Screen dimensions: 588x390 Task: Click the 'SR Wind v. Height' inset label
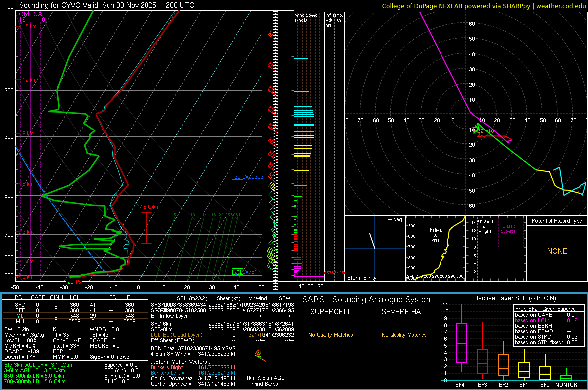coord(485,227)
